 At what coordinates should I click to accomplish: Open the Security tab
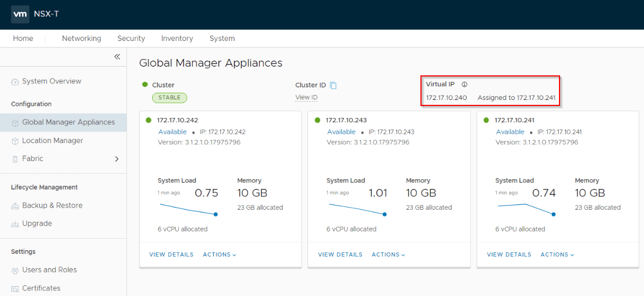pos(131,38)
